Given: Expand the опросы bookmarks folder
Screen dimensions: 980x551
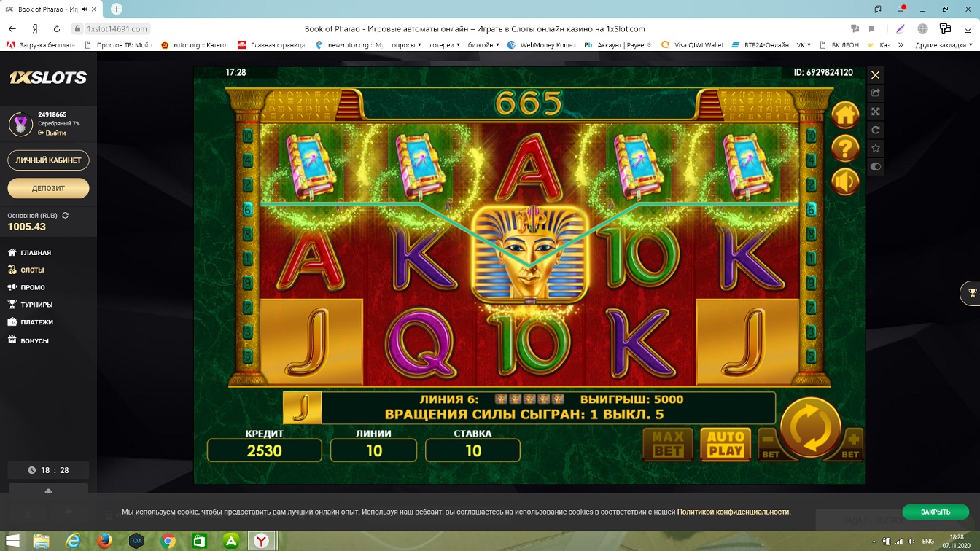Looking at the screenshot, I should pos(406,45).
